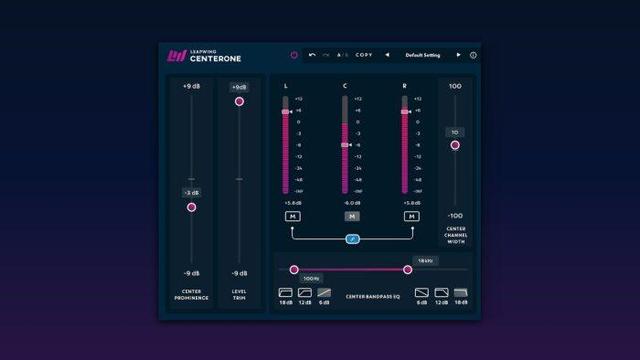Click the Center Prominence slider knob

(x=191, y=207)
